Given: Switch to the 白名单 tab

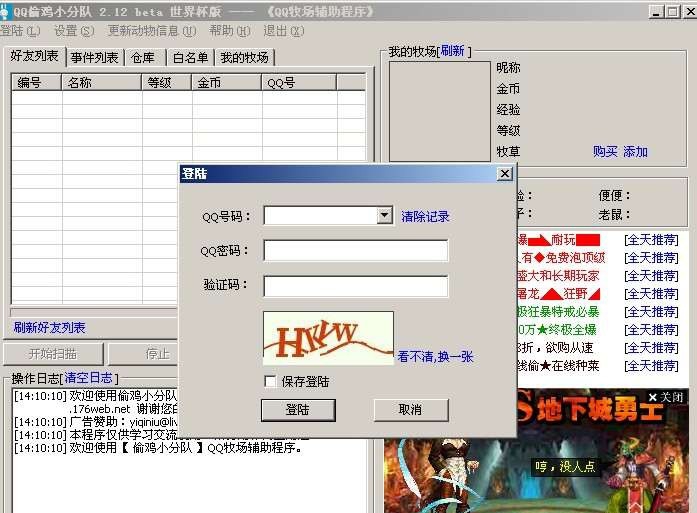Looking at the screenshot, I should (190, 58).
